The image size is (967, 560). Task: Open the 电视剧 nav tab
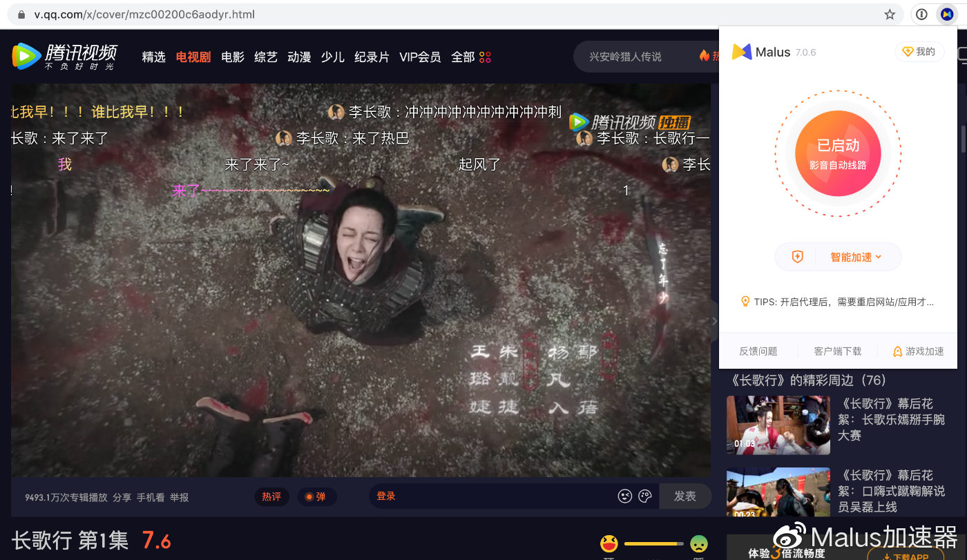pyautogui.click(x=193, y=57)
